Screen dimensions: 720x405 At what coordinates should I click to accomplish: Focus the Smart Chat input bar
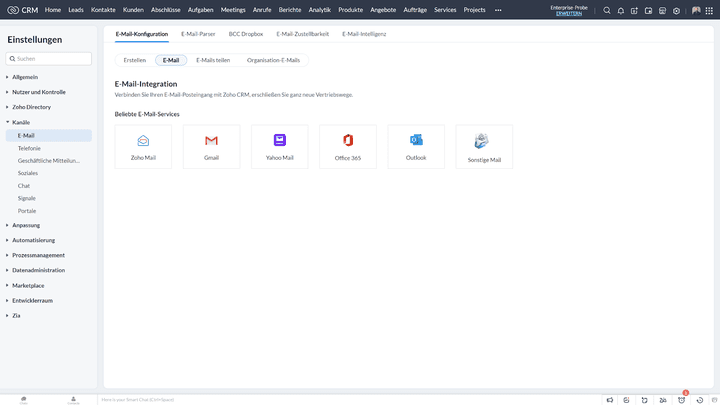349,400
